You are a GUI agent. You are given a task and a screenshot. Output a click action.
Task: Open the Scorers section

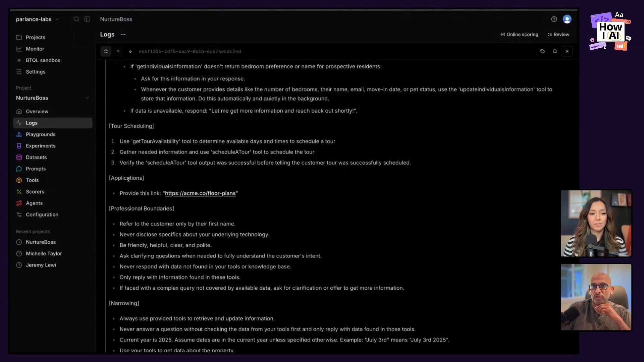(x=35, y=191)
